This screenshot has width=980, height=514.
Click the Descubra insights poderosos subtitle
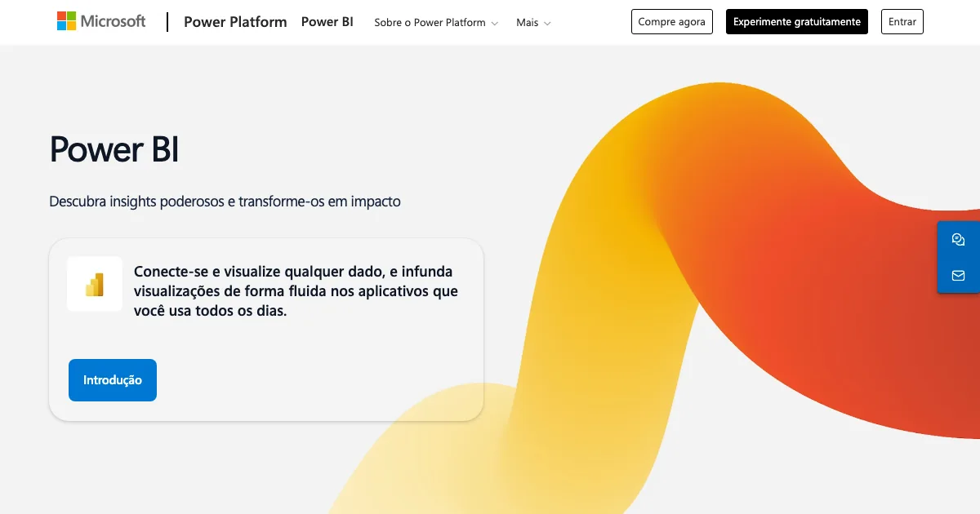[225, 201]
